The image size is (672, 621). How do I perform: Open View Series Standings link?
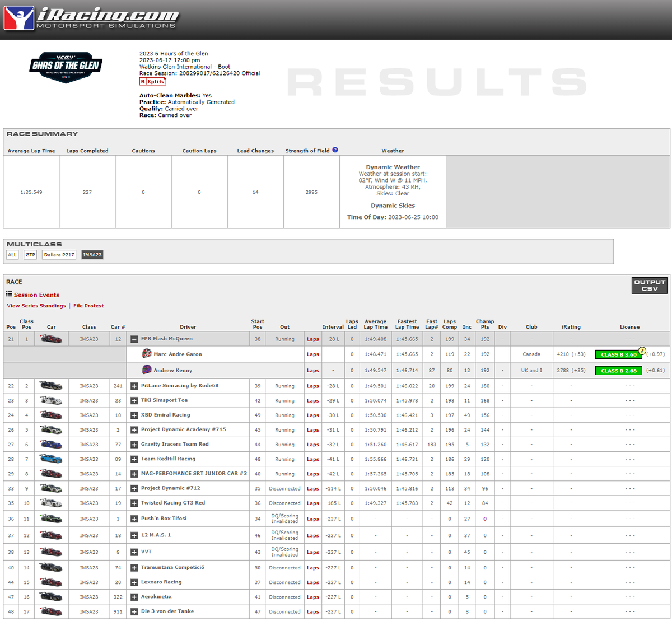point(36,306)
